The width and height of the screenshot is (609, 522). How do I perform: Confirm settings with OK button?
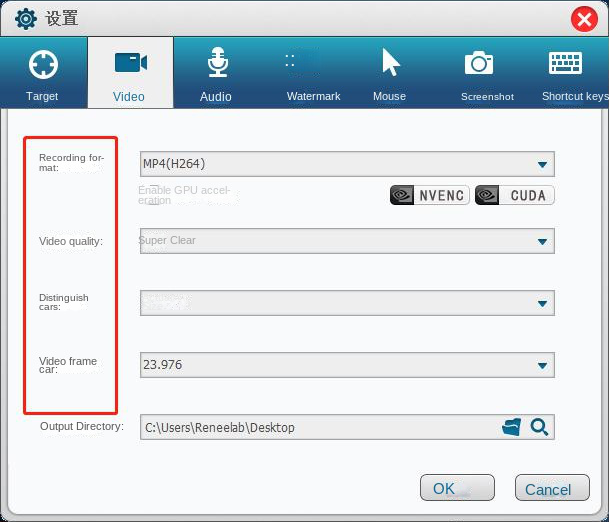[x=457, y=488]
